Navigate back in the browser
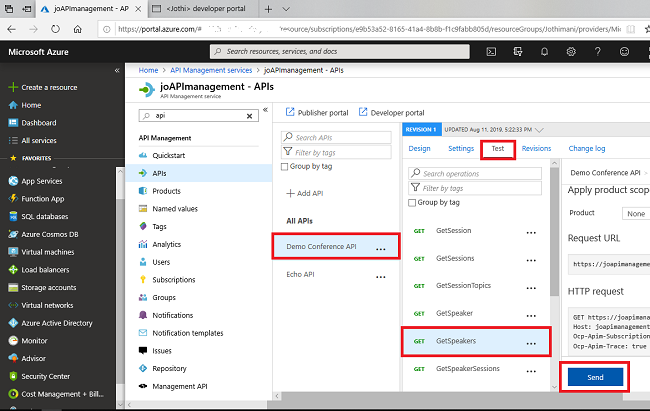Viewport: 650px width, 411px height. (12, 29)
